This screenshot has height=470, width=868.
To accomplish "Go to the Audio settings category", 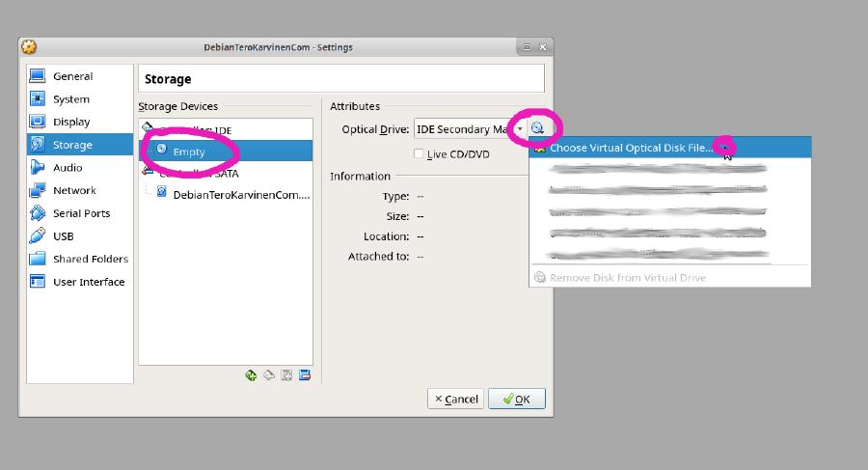I will point(68,168).
